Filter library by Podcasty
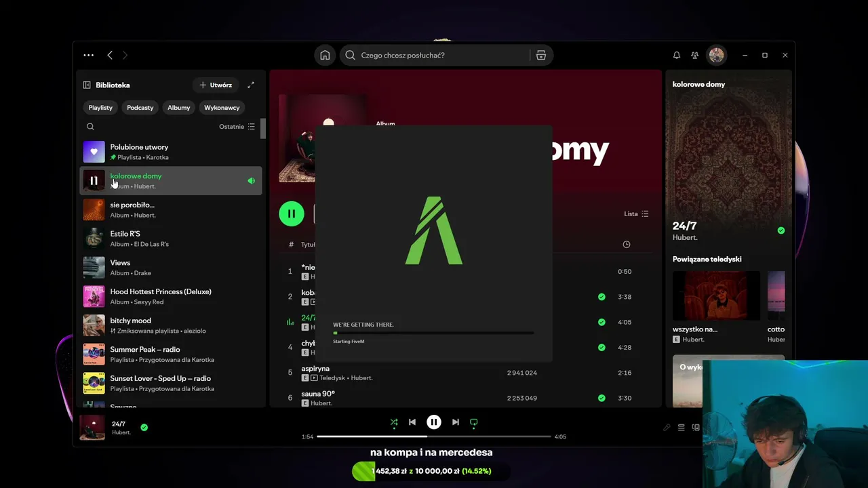 tap(140, 108)
